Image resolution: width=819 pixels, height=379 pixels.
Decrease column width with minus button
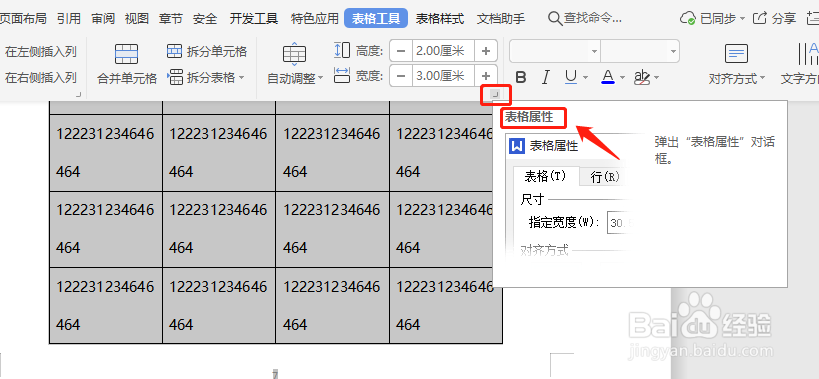(401, 76)
